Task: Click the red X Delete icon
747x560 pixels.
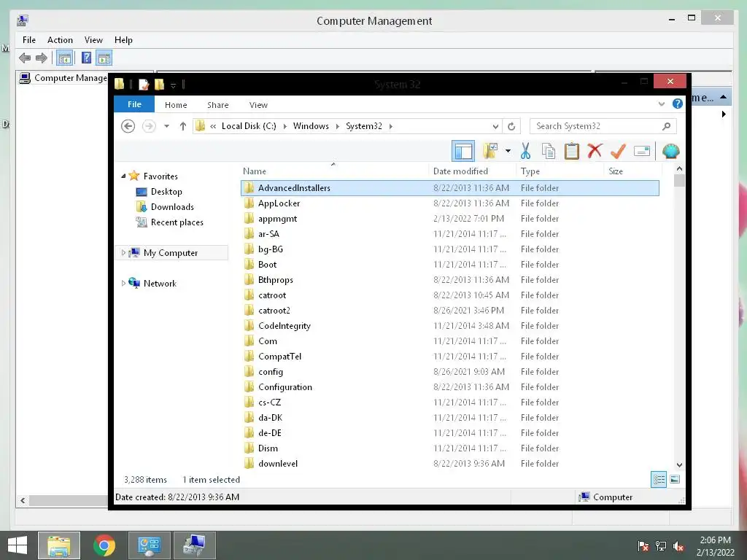Action: click(x=595, y=151)
